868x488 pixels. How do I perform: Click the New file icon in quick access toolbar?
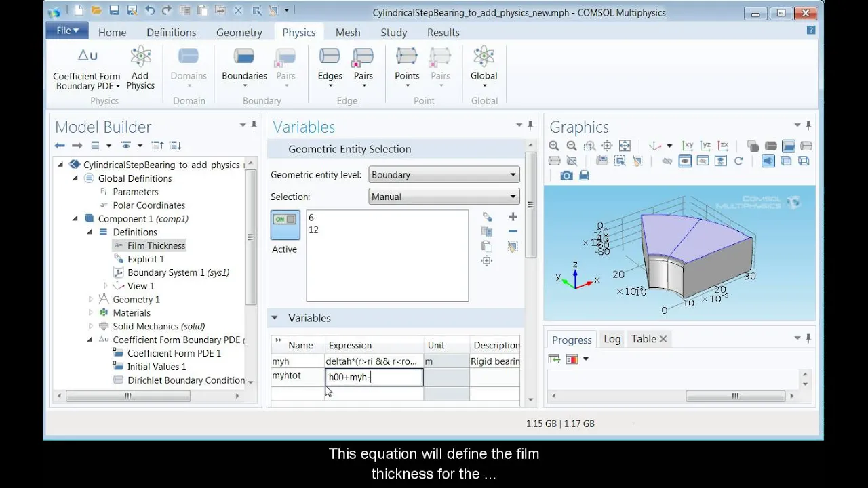[79, 11]
